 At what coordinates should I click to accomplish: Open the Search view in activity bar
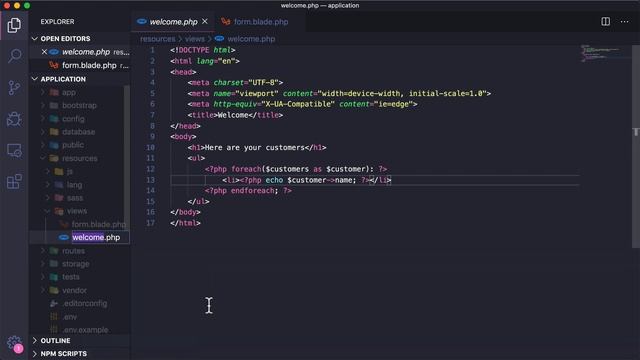click(15, 56)
